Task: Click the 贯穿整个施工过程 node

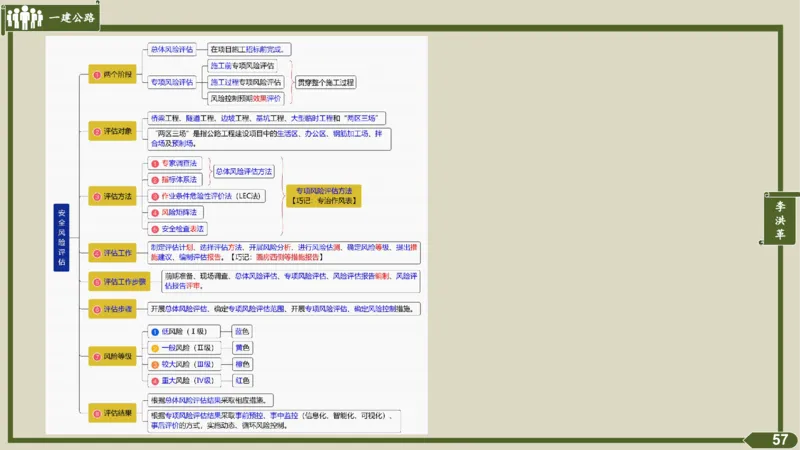Action: pos(326,82)
